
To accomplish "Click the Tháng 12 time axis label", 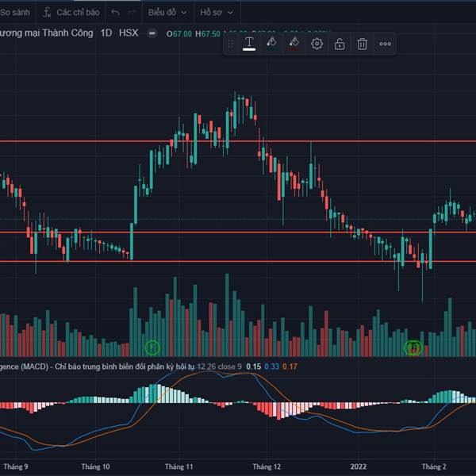I will pos(267,466).
